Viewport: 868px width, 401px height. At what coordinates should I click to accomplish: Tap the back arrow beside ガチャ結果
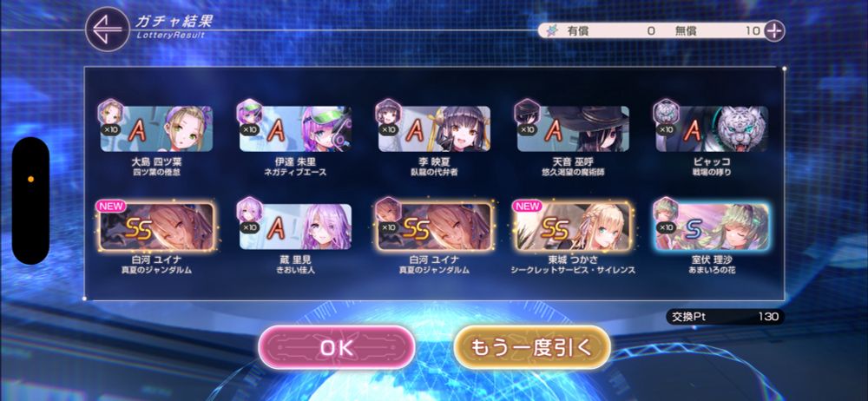(x=108, y=30)
